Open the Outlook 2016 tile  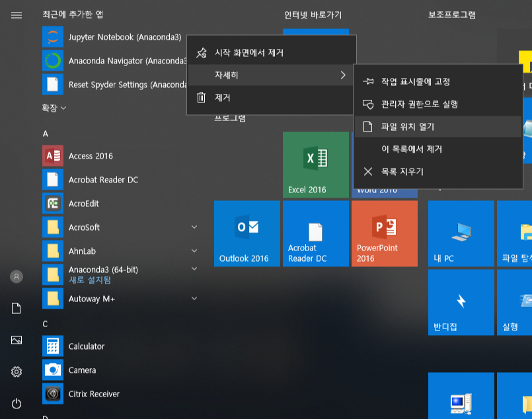click(x=247, y=233)
